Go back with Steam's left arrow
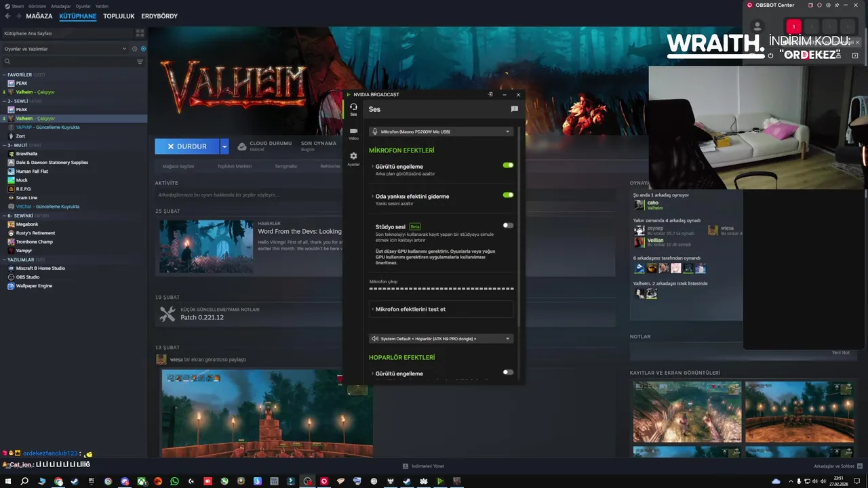The height and width of the screenshot is (488, 868). (x=7, y=16)
